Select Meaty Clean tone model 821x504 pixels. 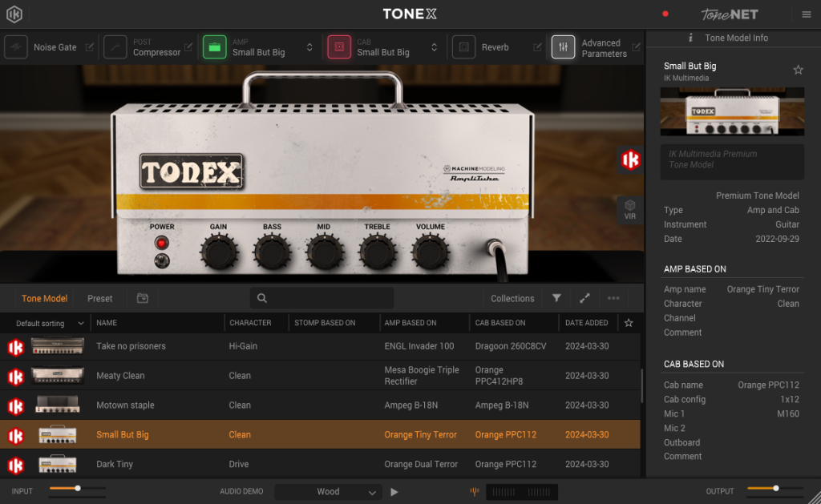(x=320, y=375)
